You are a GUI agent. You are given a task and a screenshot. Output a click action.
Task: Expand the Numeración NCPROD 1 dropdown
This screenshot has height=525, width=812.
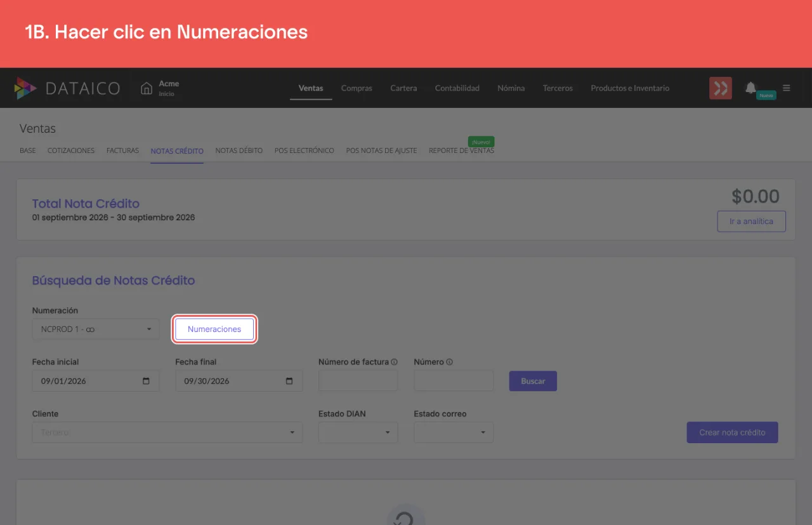96,329
